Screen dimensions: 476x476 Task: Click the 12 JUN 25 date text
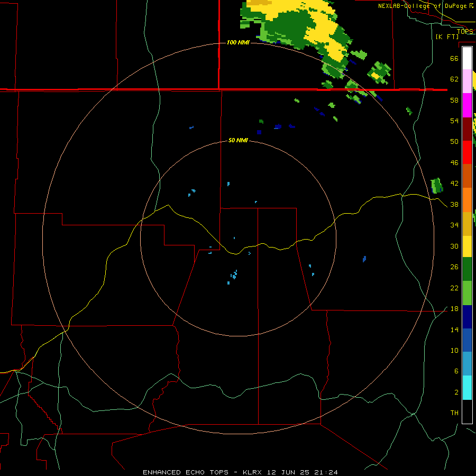point(288,472)
